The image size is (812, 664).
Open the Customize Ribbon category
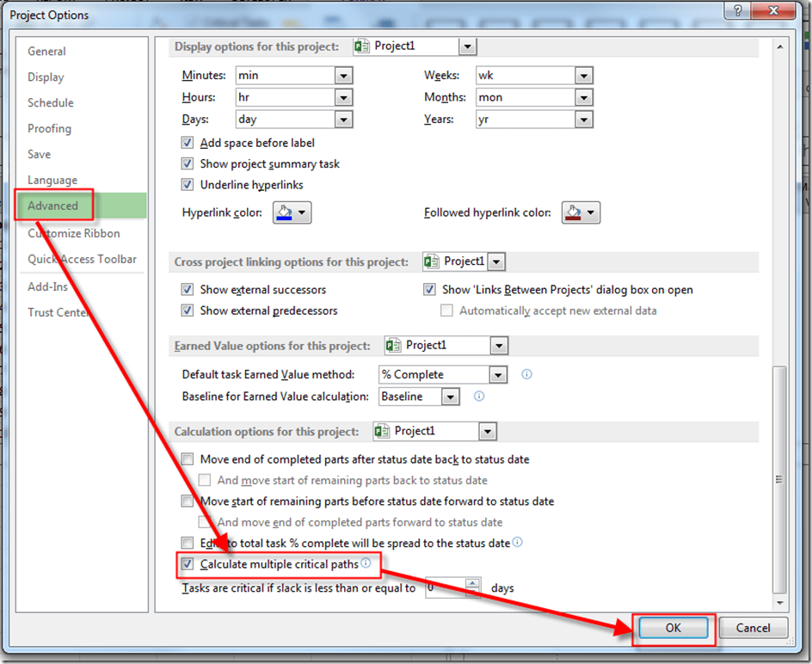pyautogui.click(x=74, y=233)
